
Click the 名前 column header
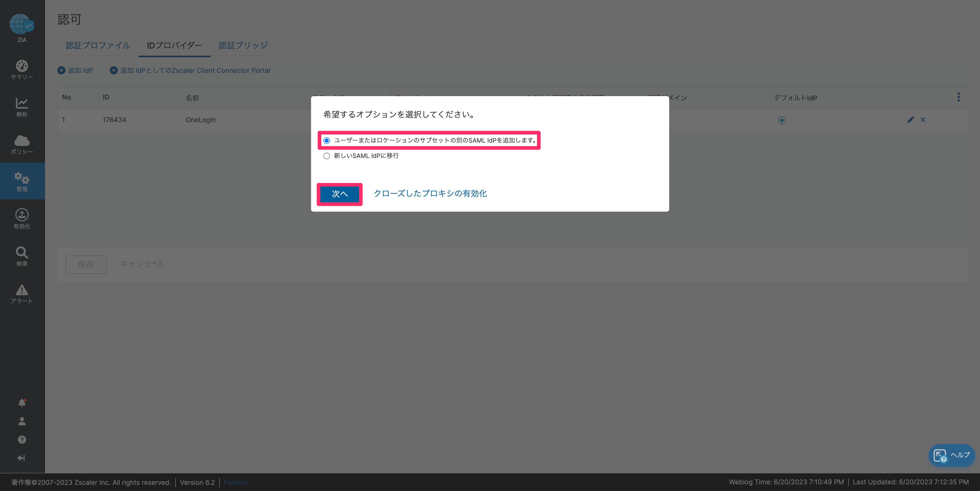(x=193, y=98)
